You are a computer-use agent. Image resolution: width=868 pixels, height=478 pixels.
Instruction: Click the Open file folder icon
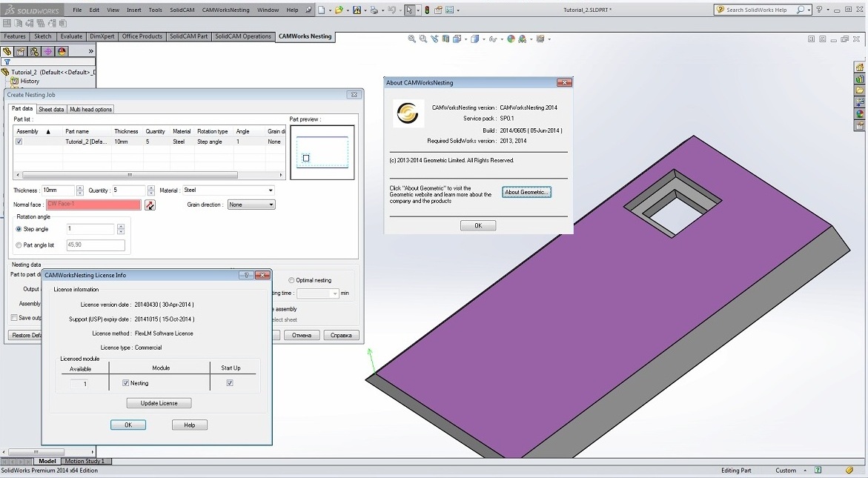pos(339,10)
